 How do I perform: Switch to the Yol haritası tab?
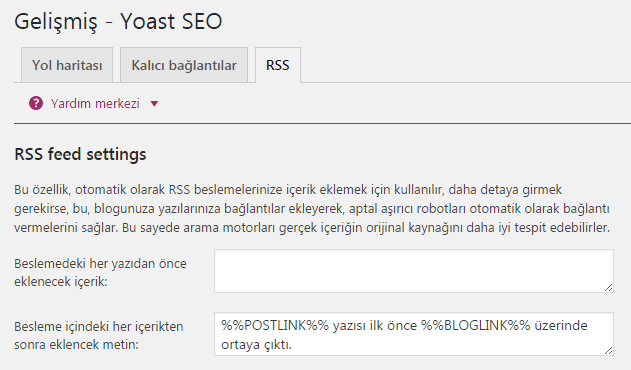[67, 65]
